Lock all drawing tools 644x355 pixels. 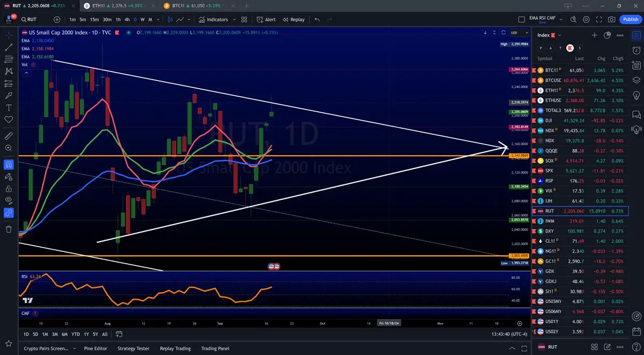click(9, 189)
